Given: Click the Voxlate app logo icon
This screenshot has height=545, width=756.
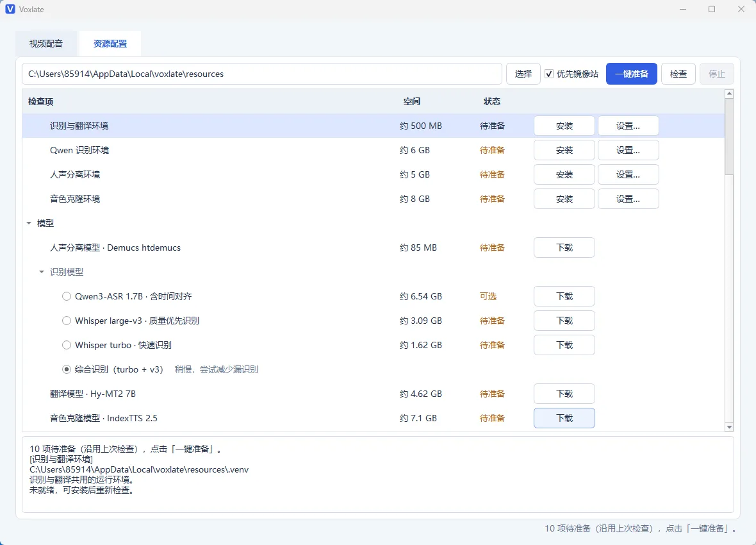Looking at the screenshot, I should (x=10, y=9).
